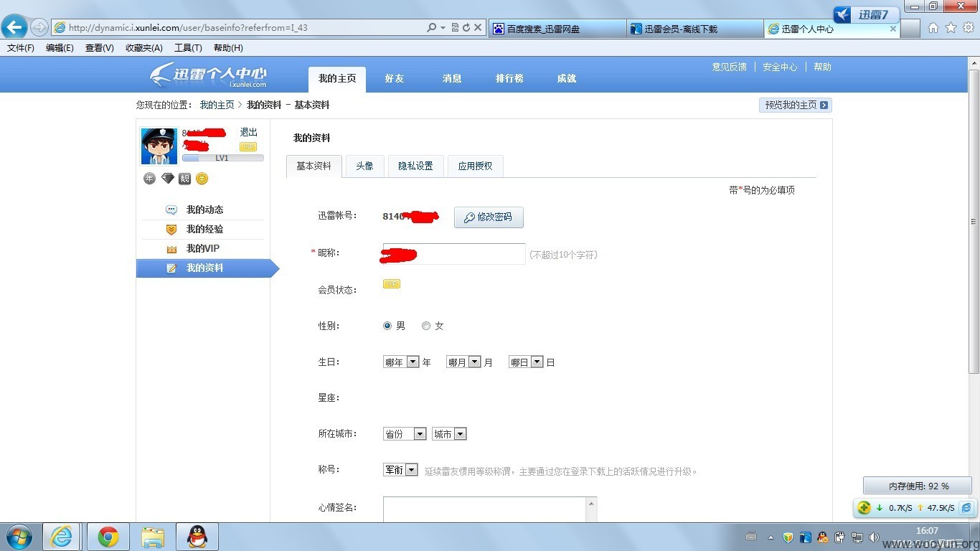Viewport: 980px width, 551px height.
Task: Refresh the page with the reload icon
Action: tap(466, 28)
